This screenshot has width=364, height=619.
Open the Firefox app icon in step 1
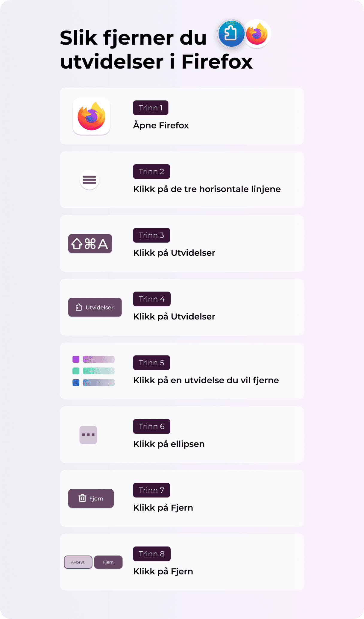[x=92, y=116]
